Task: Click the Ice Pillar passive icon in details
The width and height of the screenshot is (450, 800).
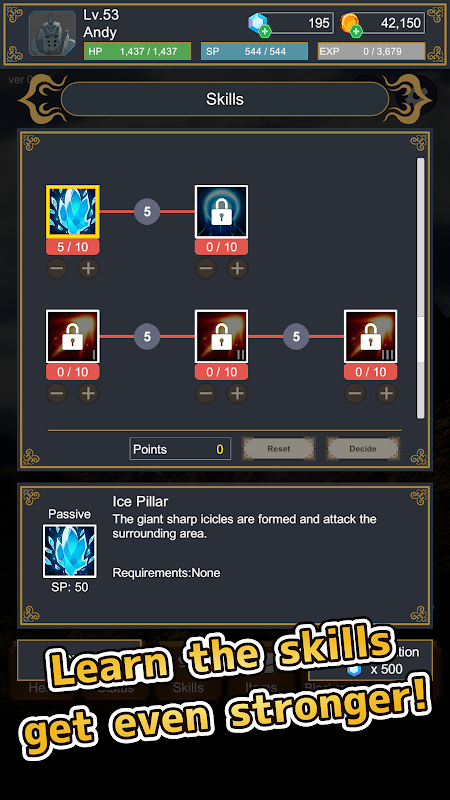Action: click(x=69, y=551)
